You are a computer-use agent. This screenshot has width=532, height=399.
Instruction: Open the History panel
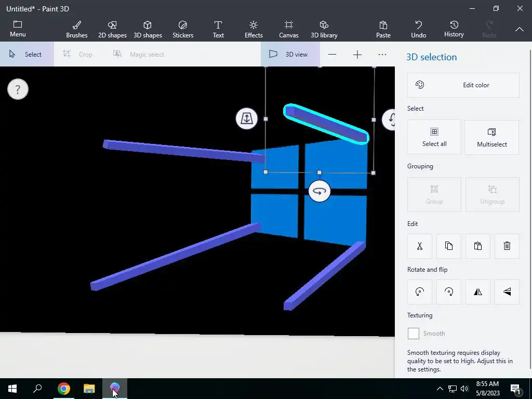click(454, 30)
